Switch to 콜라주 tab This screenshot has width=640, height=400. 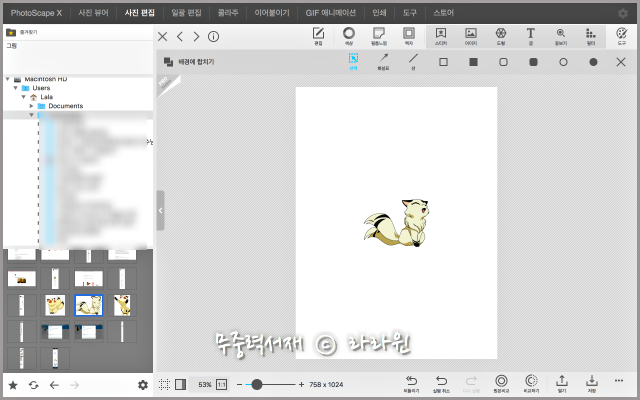point(228,13)
